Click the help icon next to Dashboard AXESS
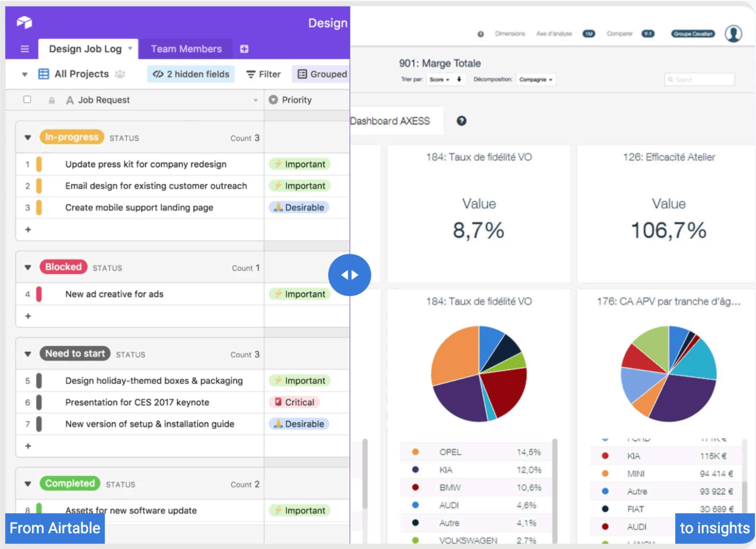Viewport: 756px width, 549px height. (461, 120)
